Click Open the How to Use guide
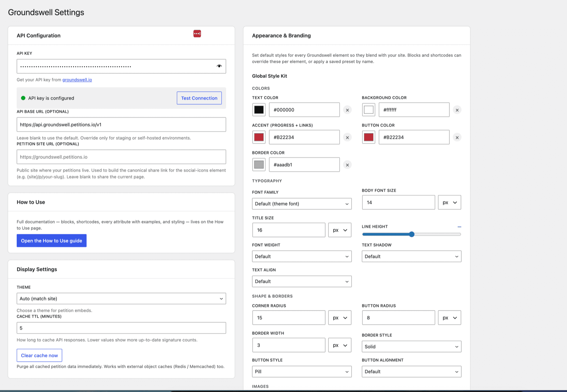This screenshot has height=392, width=567. (x=51, y=241)
